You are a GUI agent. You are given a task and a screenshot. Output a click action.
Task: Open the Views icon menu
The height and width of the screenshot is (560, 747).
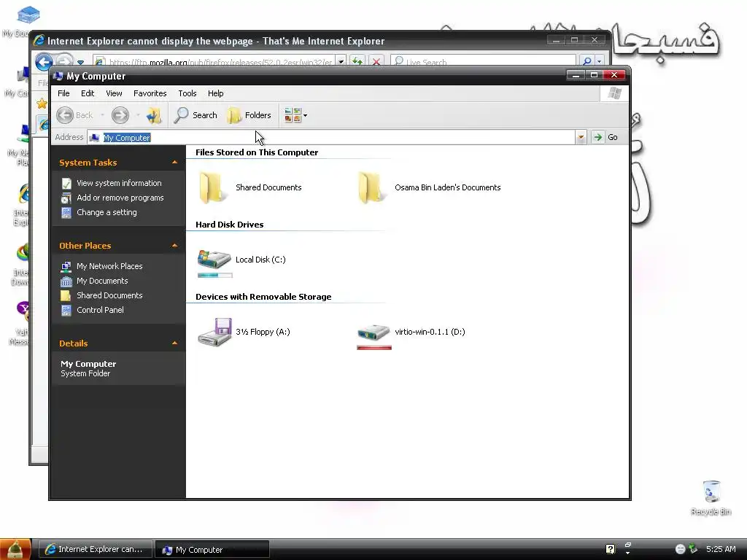point(295,115)
